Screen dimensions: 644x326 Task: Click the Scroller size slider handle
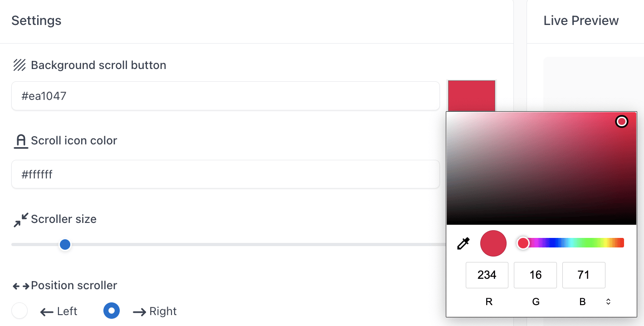pos(65,245)
